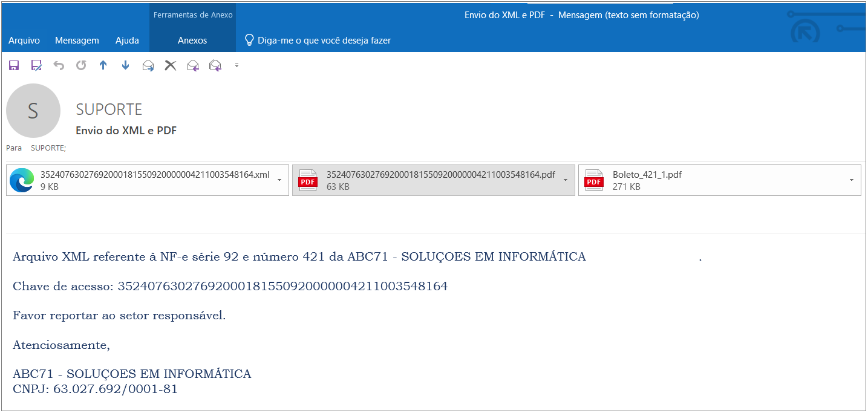Click the SUPORTE sender avatar circle
The height and width of the screenshot is (413, 868).
point(33,111)
